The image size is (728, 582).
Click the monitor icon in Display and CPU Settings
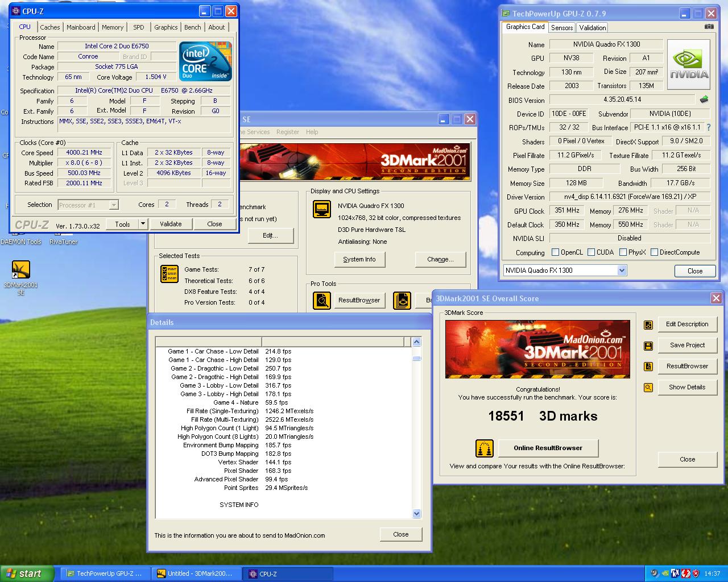pos(322,209)
